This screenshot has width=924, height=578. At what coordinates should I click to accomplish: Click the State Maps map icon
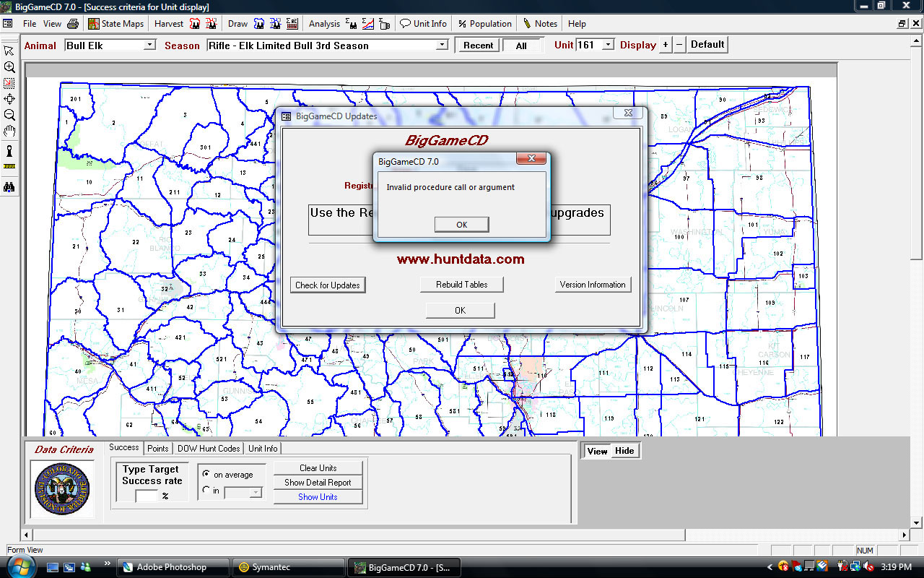(x=94, y=24)
